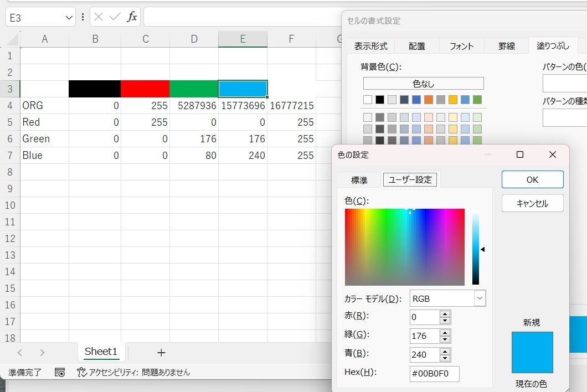
Task: Click the キャンセル button
Action: (532, 203)
